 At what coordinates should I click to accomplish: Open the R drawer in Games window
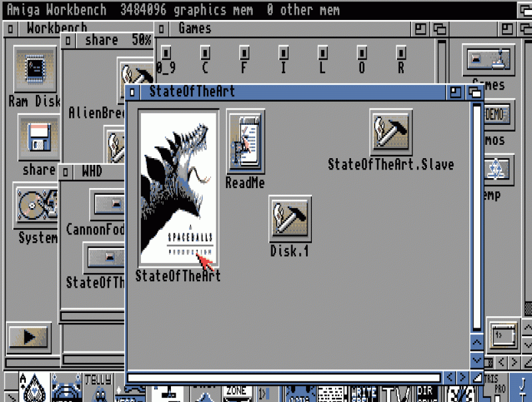coord(401,52)
